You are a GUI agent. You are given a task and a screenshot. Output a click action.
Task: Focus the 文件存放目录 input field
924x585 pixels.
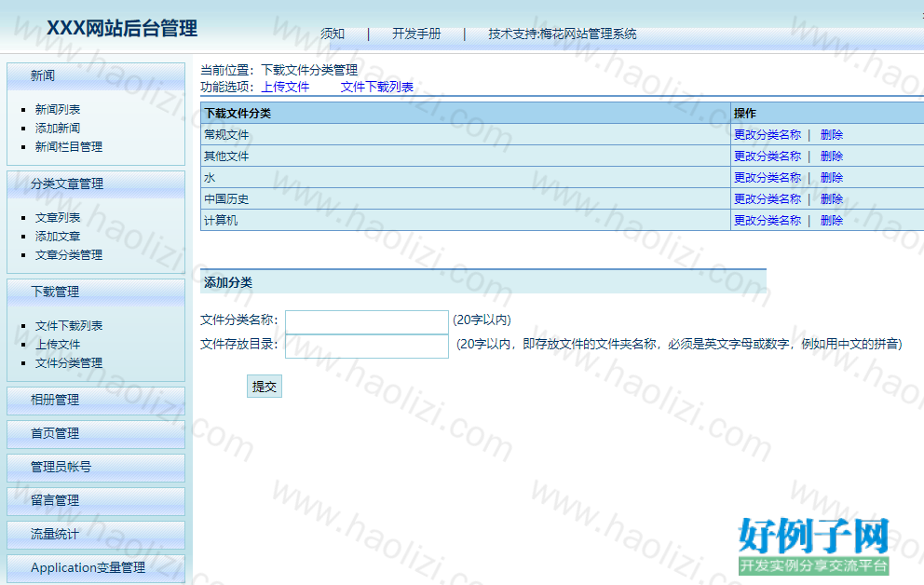coord(367,346)
